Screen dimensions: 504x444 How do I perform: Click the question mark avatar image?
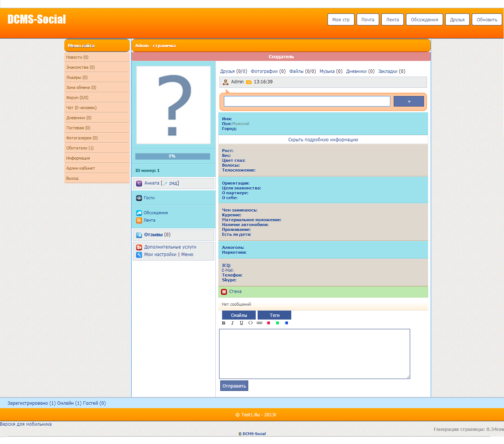pos(173,105)
